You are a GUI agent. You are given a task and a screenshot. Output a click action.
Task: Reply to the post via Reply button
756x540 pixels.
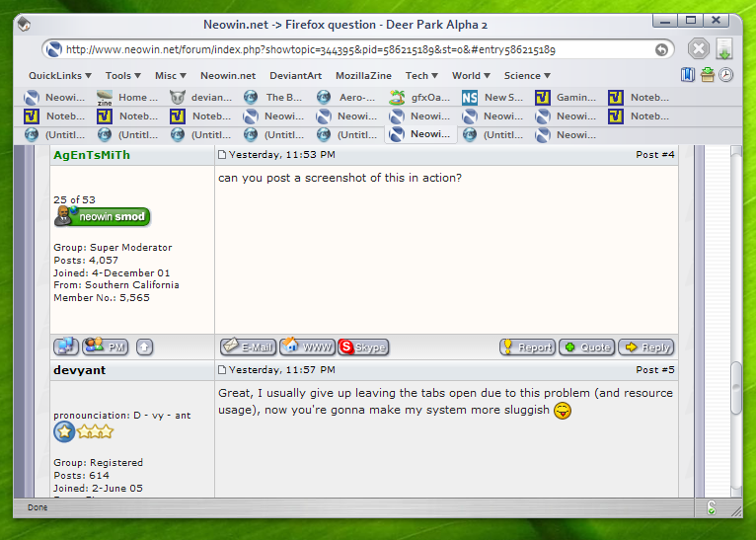pyautogui.click(x=646, y=347)
